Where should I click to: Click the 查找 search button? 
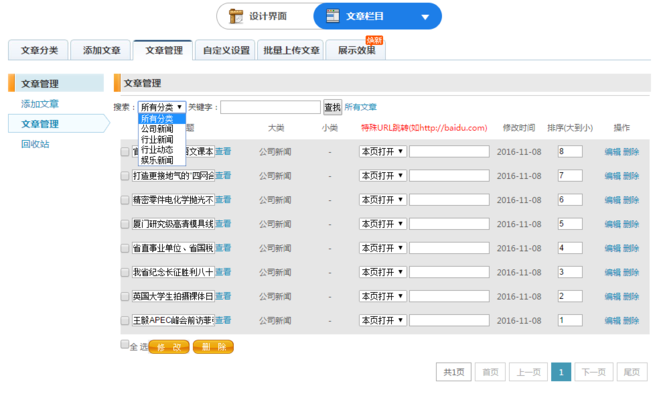[x=332, y=107]
